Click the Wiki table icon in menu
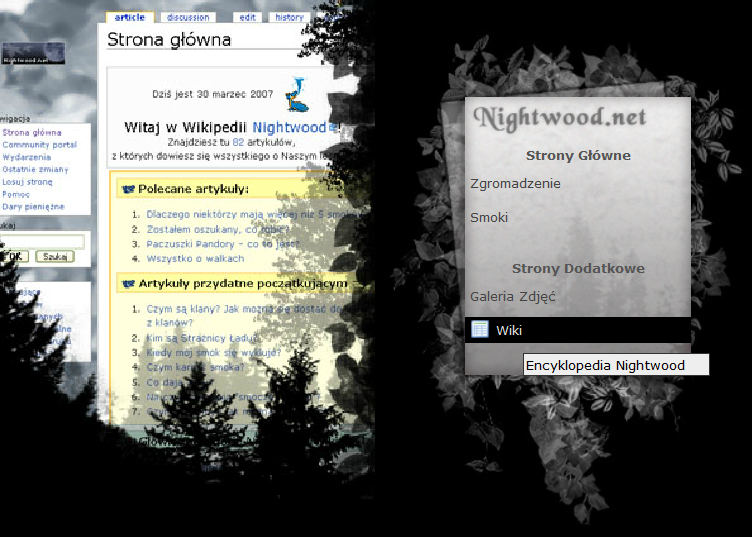Image resolution: width=752 pixels, height=537 pixels. (480, 329)
